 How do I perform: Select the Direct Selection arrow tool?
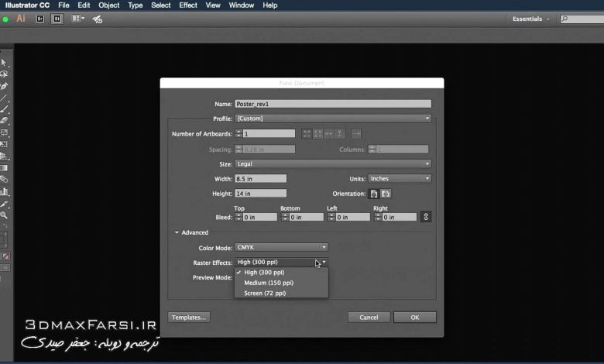(x=4, y=63)
